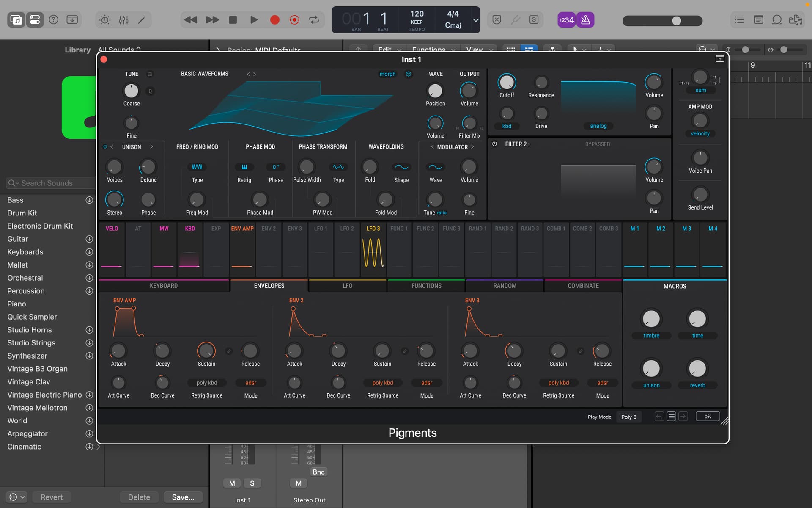
Task: Toggle the Inspector panel icon
Action: point(35,20)
